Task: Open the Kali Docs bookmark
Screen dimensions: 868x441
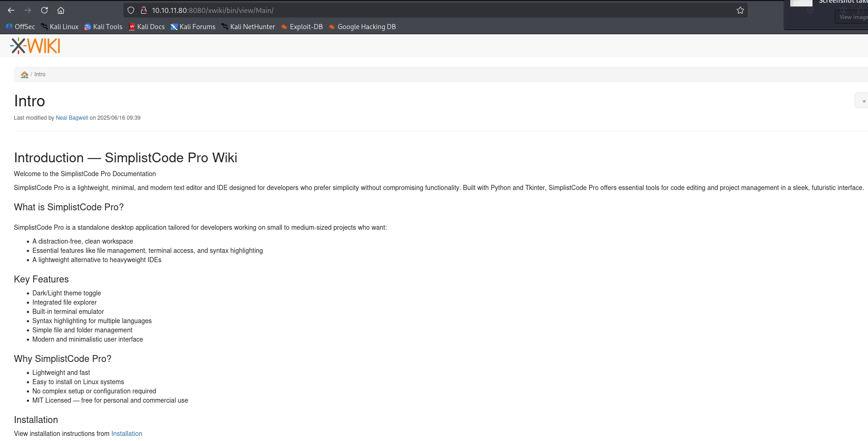Action: [147, 27]
